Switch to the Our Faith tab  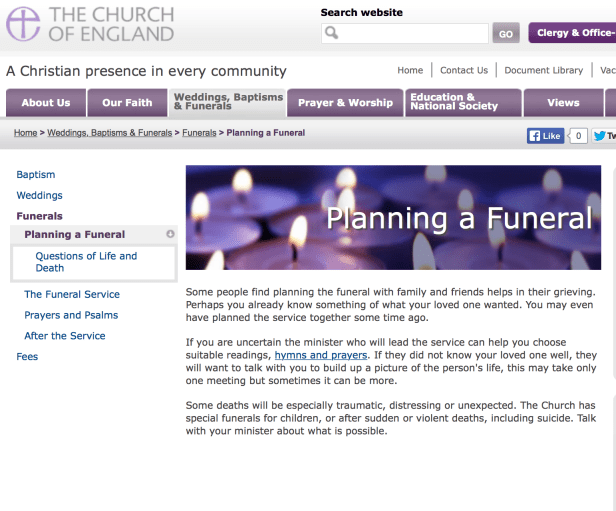coord(127,103)
